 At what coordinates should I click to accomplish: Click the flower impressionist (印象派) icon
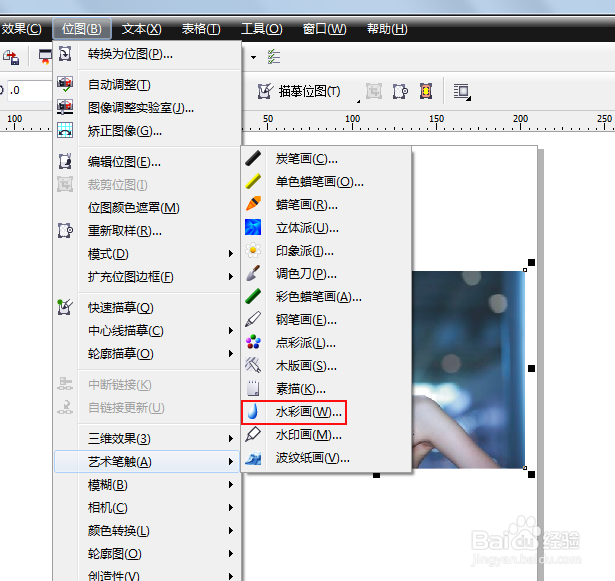click(x=253, y=250)
